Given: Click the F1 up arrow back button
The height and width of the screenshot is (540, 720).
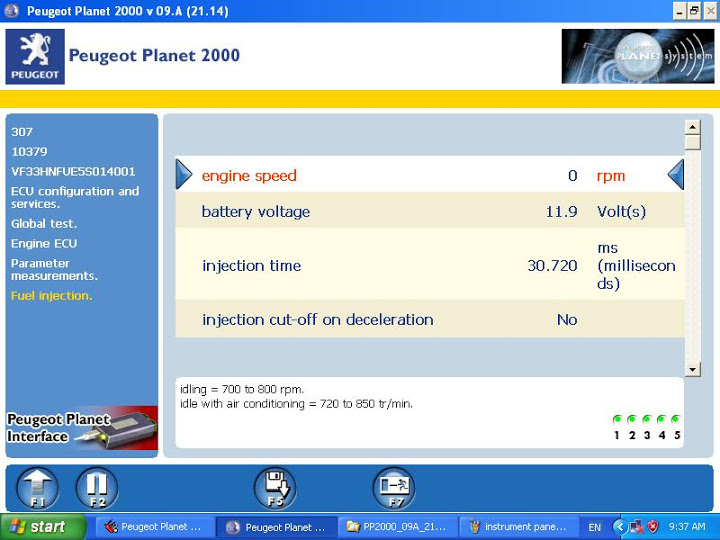Looking at the screenshot, I should click(37, 488).
